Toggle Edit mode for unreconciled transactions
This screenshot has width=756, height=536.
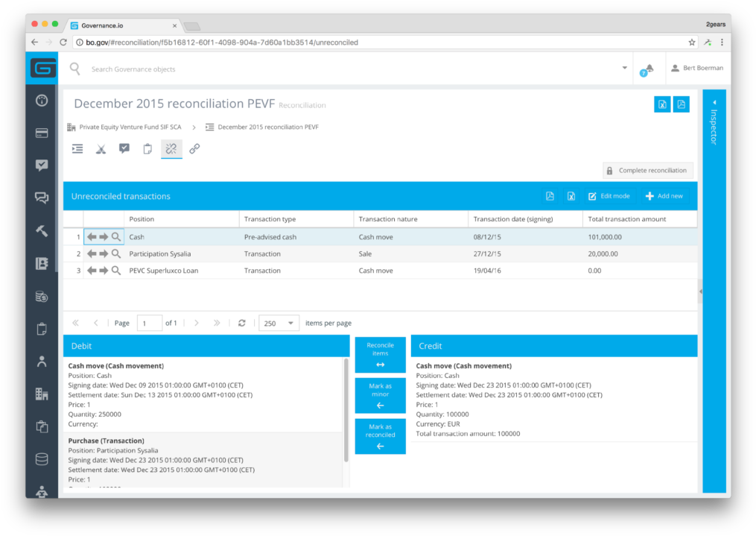click(x=609, y=196)
